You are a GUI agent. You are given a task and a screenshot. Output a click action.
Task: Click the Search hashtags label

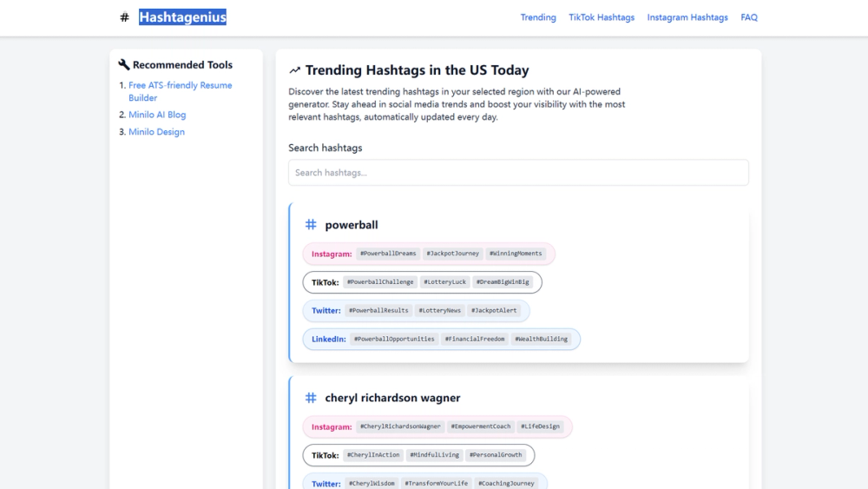coord(325,148)
